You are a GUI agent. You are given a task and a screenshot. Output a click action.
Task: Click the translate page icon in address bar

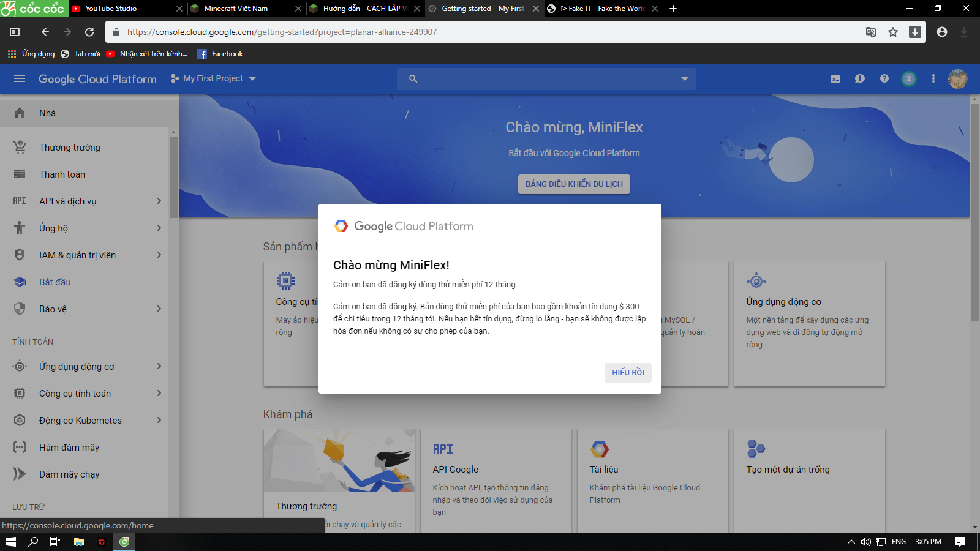[871, 32]
